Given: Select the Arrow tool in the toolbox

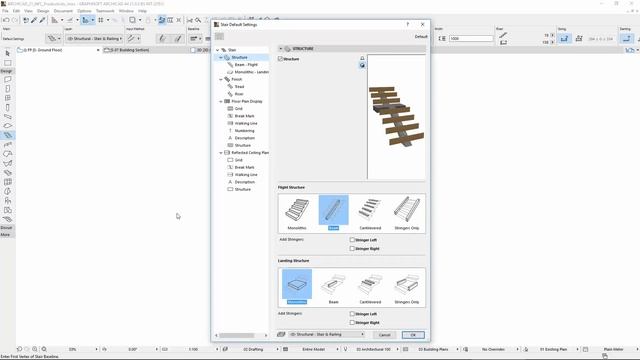Looking at the screenshot, I should (x=7, y=53).
